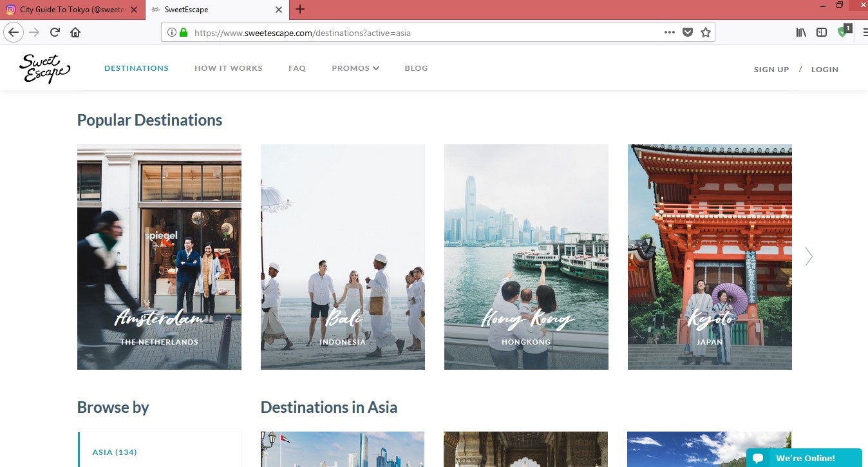Open the Kyoto Japan destination card

710,256
